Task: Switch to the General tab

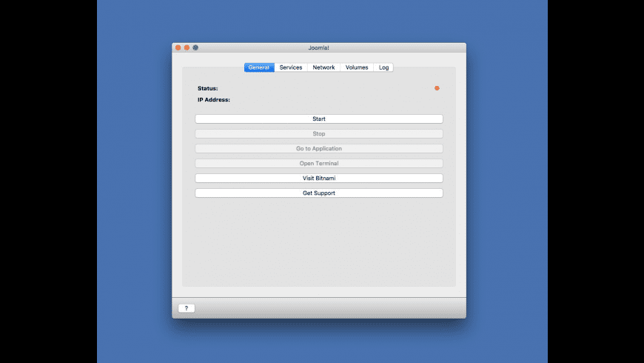Action: [259, 67]
